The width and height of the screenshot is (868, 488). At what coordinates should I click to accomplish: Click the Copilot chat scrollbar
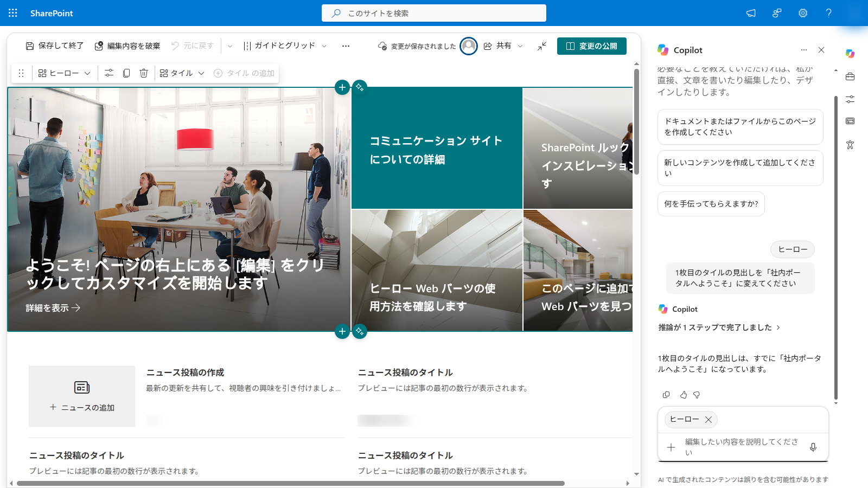[x=836, y=248]
